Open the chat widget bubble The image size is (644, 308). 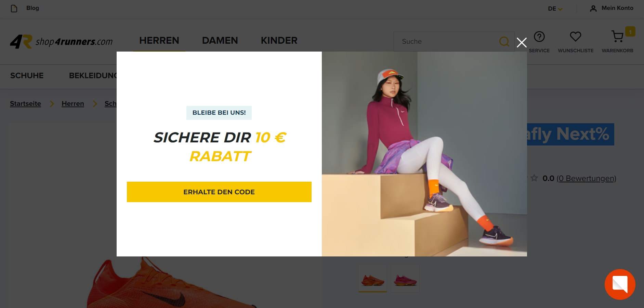(x=620, y=284)
